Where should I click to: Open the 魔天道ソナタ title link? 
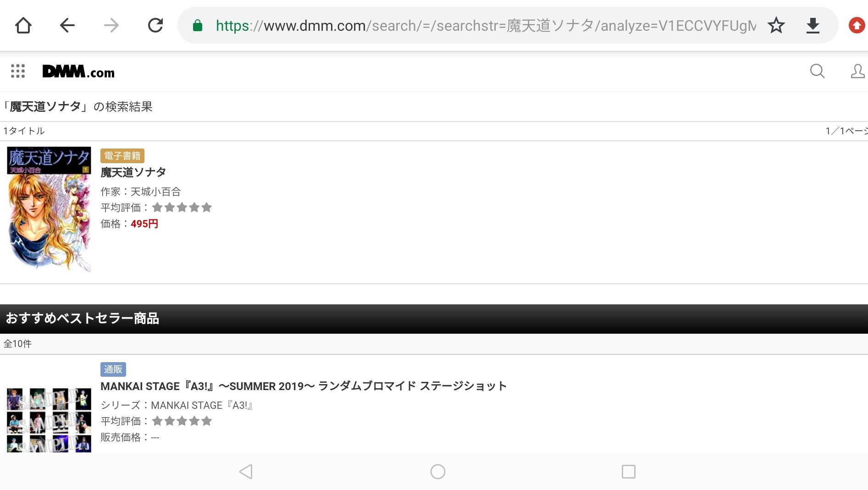(x=133, y=172)
